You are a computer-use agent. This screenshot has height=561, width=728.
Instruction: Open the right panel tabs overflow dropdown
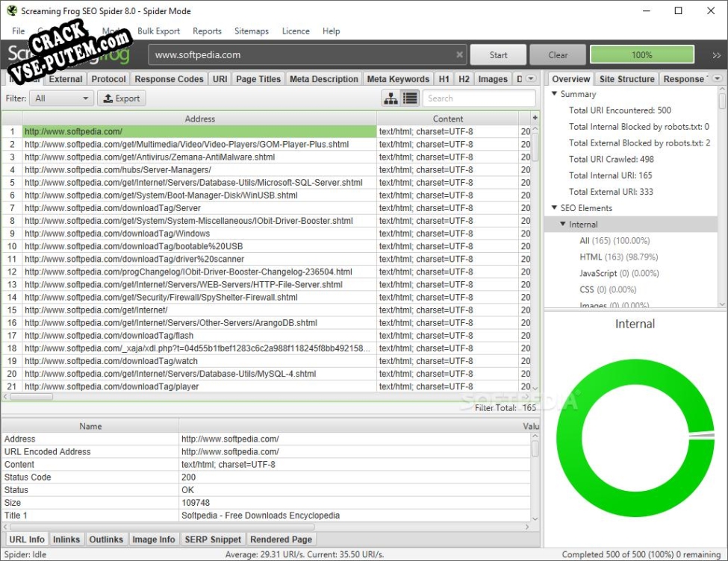718,78
